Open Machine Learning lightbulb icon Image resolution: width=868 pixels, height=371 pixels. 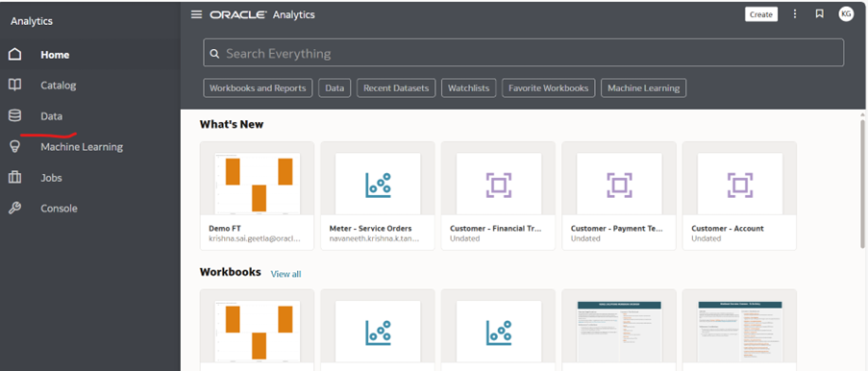point(15,146)
